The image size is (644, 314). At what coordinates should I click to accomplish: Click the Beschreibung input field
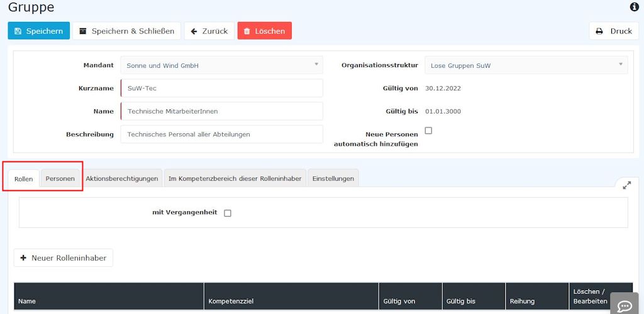(x=222, y=134)
